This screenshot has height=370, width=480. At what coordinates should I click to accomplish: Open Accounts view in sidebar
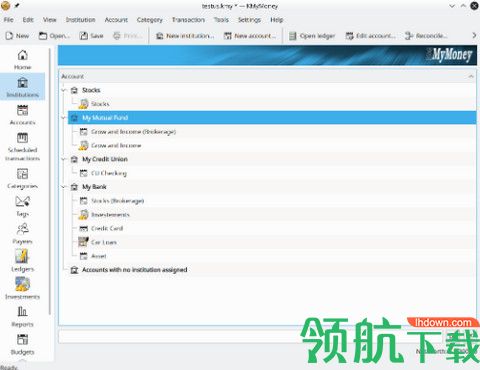click(22, 115)
